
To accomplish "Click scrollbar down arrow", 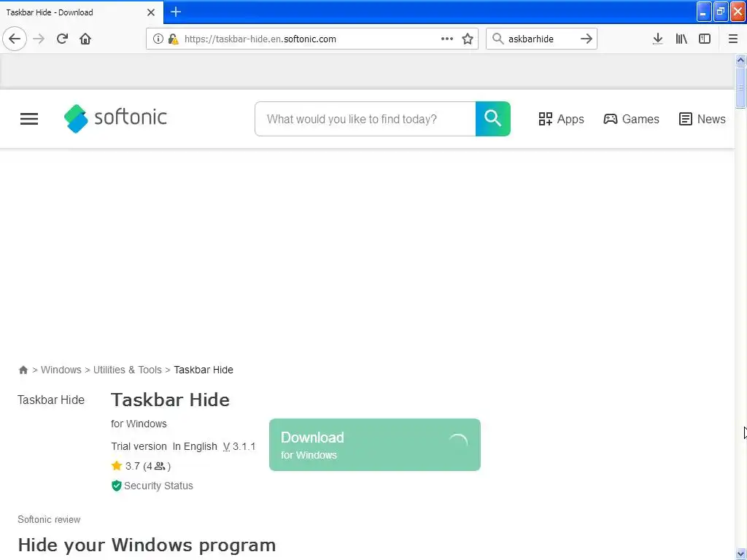I will [740, 554].
